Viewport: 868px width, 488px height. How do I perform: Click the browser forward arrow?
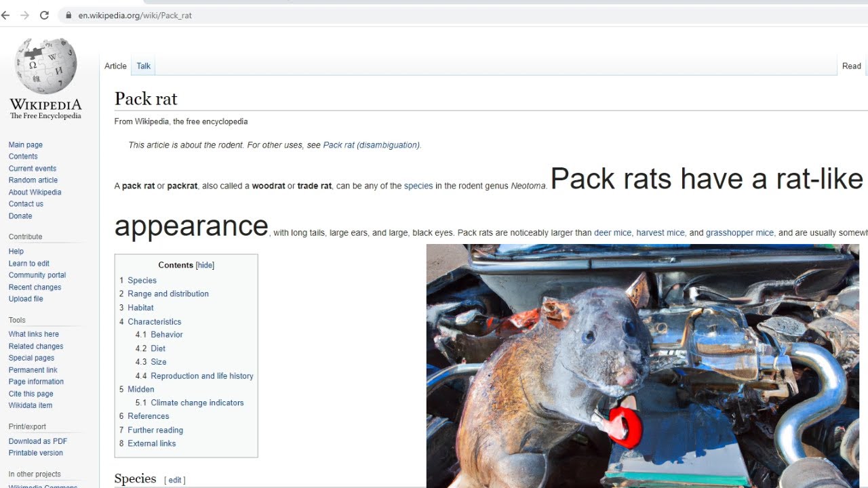click(24, 15)
